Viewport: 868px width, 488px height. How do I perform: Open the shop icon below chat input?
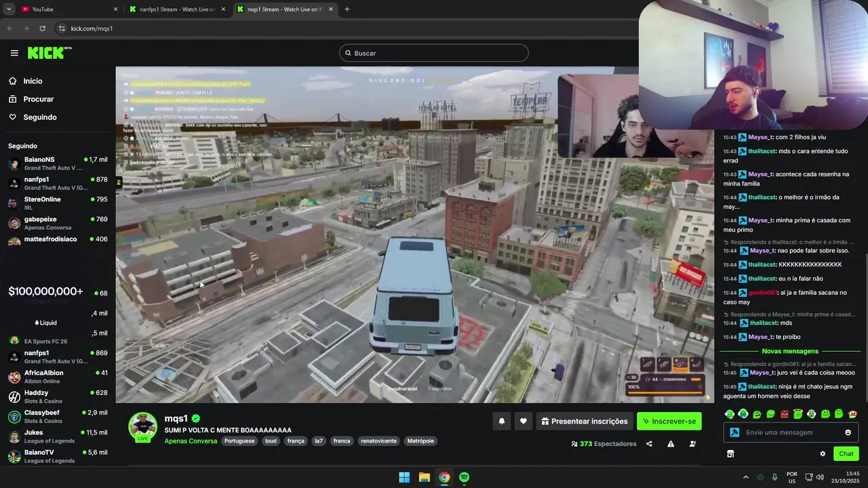pos(730,454)
